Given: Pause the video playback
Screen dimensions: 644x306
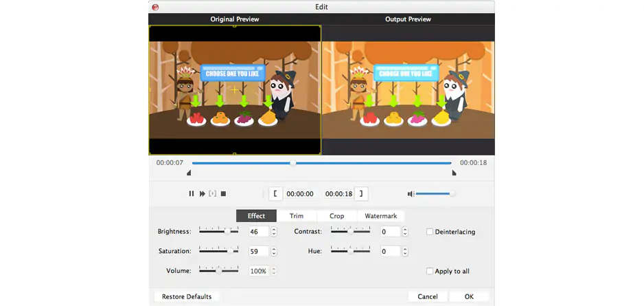Looking at the screenshot, I should tap(192, 194).
